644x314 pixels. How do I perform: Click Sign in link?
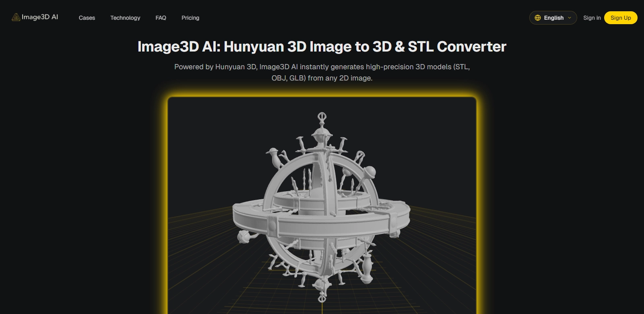pos(592,18)
